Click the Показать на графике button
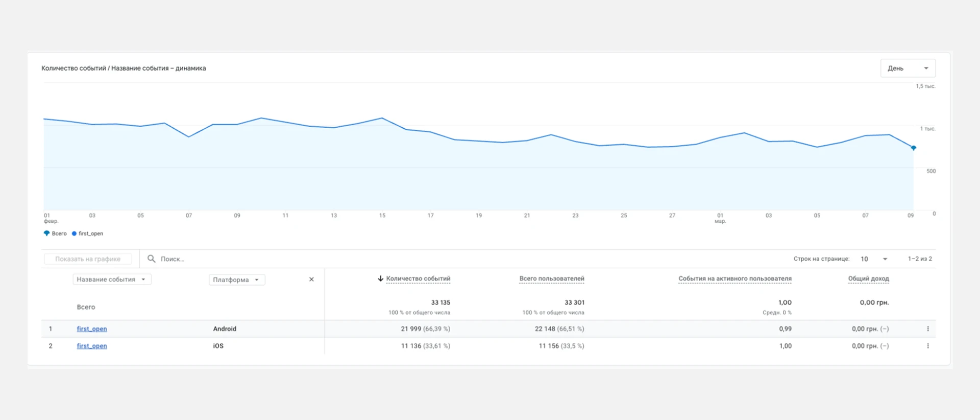 coord(88,259)
